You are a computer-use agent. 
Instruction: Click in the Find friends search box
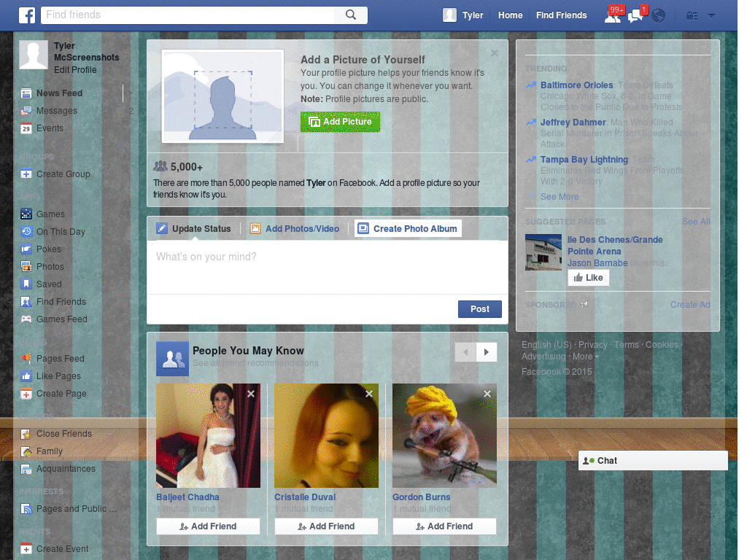coord(189,15)
